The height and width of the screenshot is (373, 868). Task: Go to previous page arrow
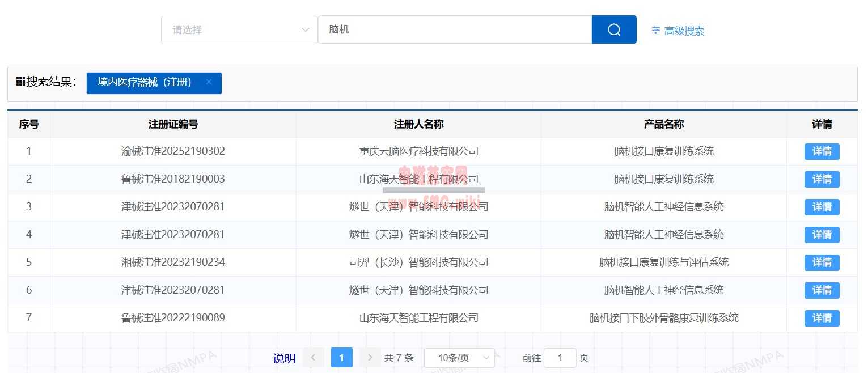[x=314, y=358]
